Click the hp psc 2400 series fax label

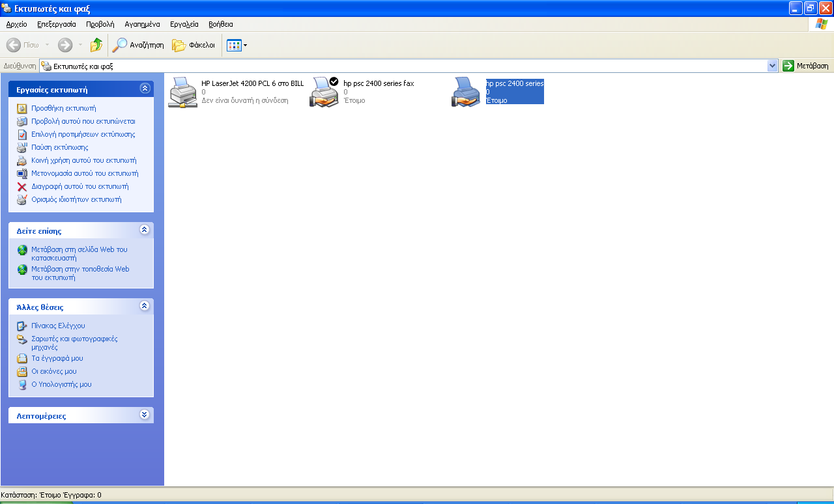click(379, 83)
